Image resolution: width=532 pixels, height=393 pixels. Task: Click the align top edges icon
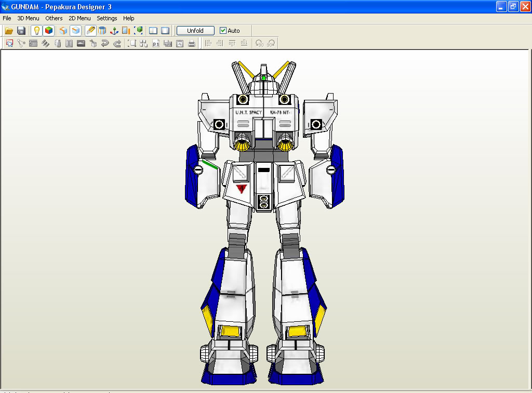232,44
